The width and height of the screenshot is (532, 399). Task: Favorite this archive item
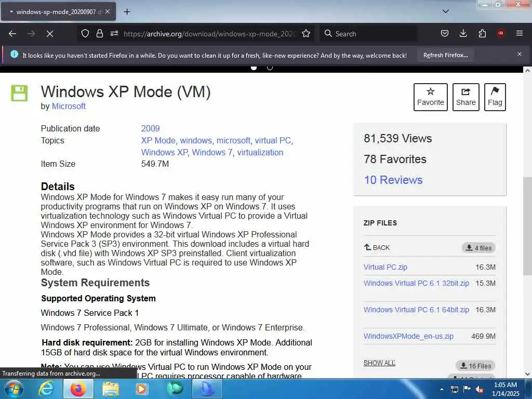(x=431, y=97)
